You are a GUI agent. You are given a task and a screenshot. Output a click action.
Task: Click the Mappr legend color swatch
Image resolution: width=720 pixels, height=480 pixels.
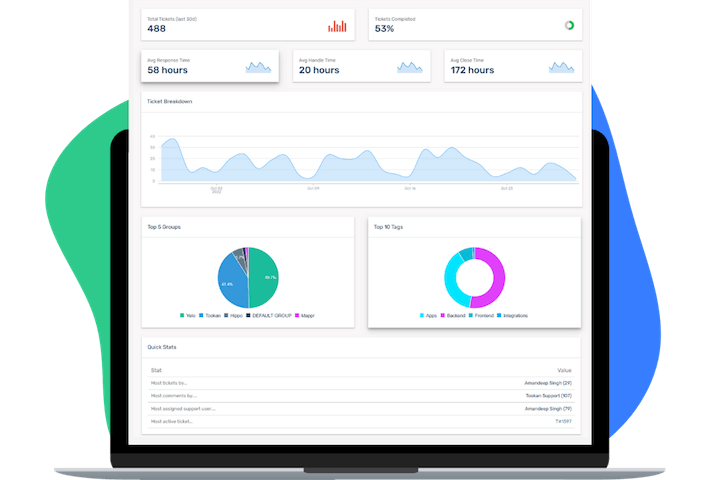pyautogui.click(x=295, y=315)
